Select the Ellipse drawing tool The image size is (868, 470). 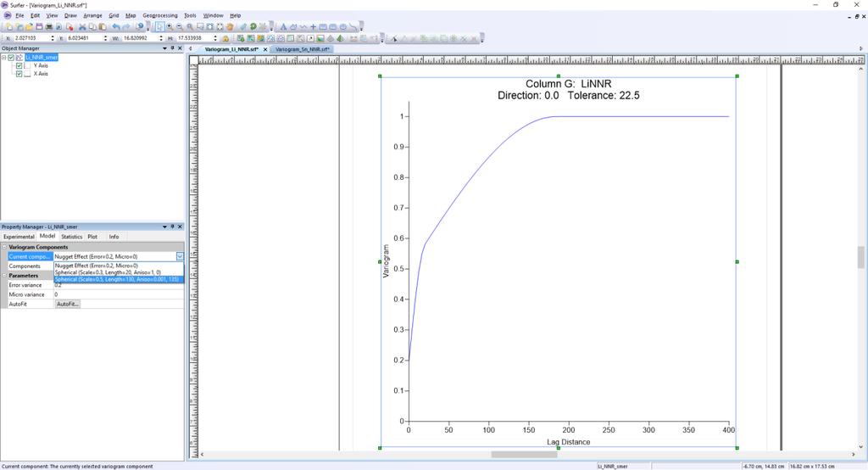342,26
